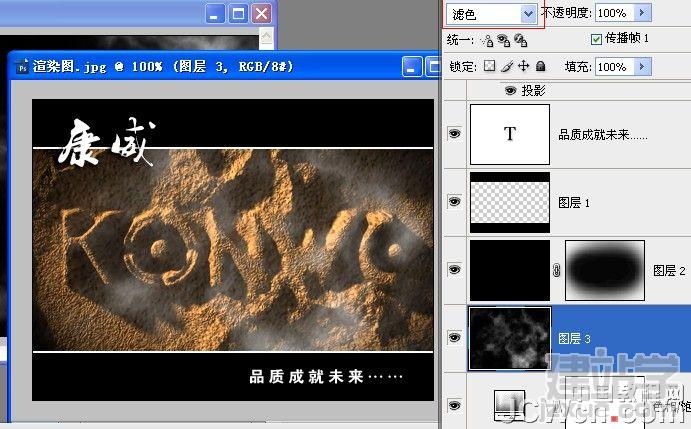Image resolution: width=691 pixels, height=429 pixels.
Task: Hide the 图层 2 layer
Action: coord(454,269)
